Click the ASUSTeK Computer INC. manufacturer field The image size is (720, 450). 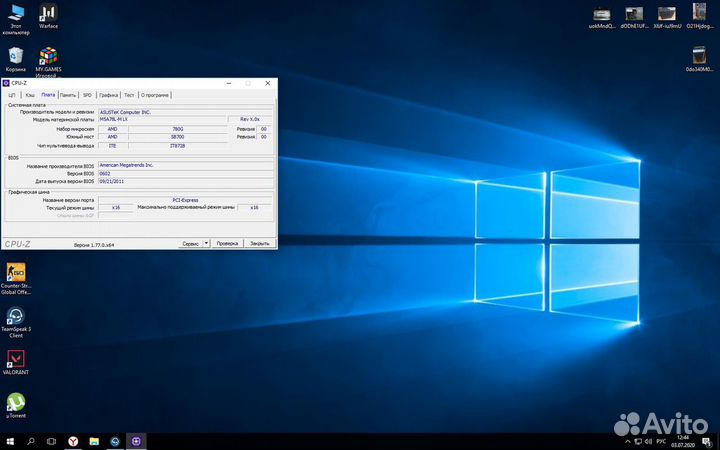click(x=186, y=112)
